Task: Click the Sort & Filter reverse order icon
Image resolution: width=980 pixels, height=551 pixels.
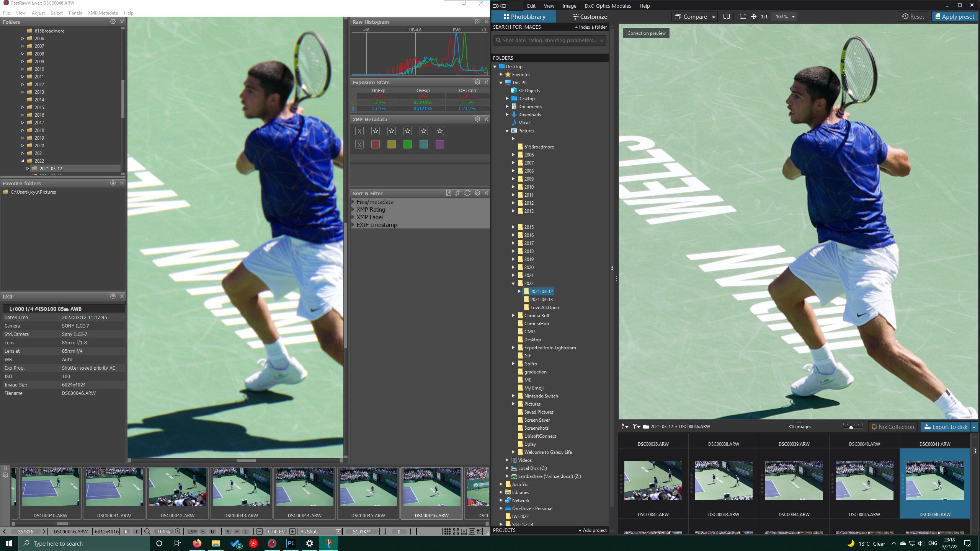Action: pos(457,193)
